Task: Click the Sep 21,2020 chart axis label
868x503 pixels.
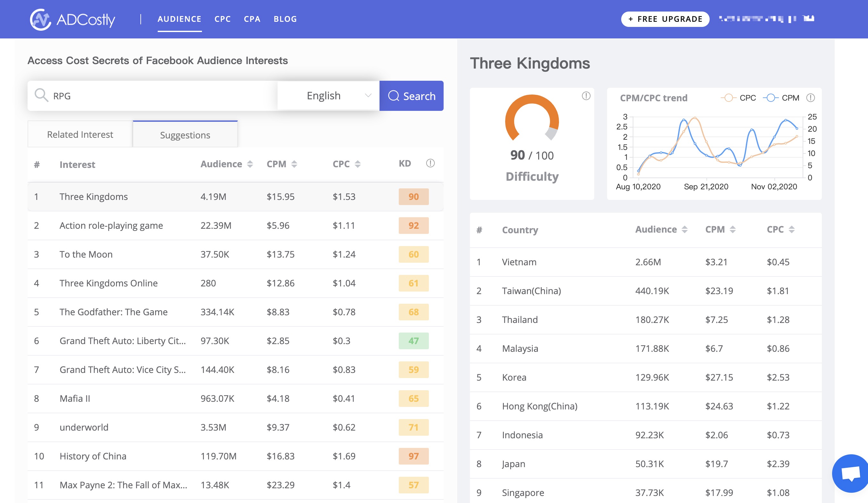Action: coord(706,186)
